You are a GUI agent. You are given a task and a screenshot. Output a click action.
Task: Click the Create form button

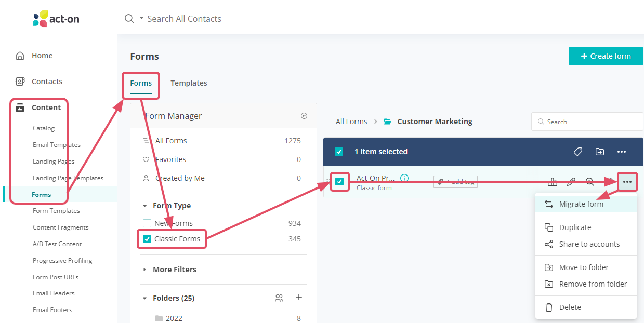pyautogui.click(x=606, y=56)
